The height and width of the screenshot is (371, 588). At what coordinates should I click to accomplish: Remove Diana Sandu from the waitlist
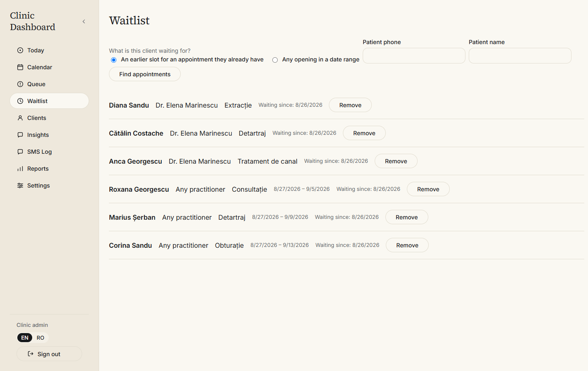[x=350, y=105]
